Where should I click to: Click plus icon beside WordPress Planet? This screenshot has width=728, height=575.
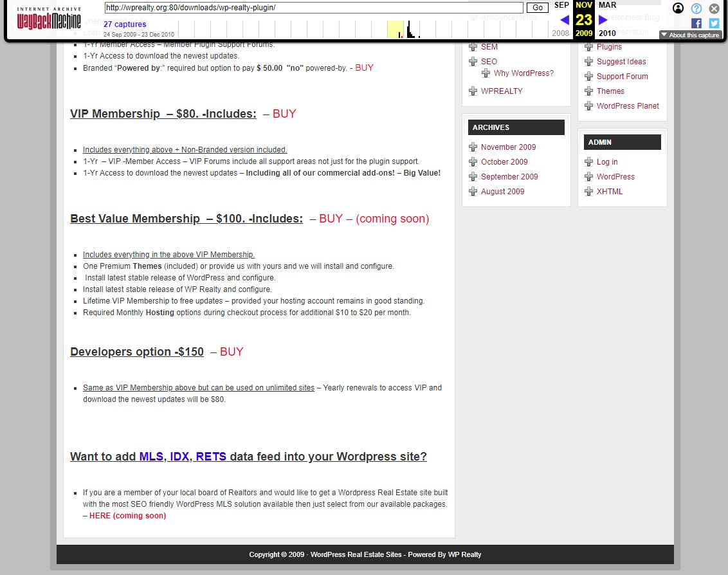pos(588,106)
